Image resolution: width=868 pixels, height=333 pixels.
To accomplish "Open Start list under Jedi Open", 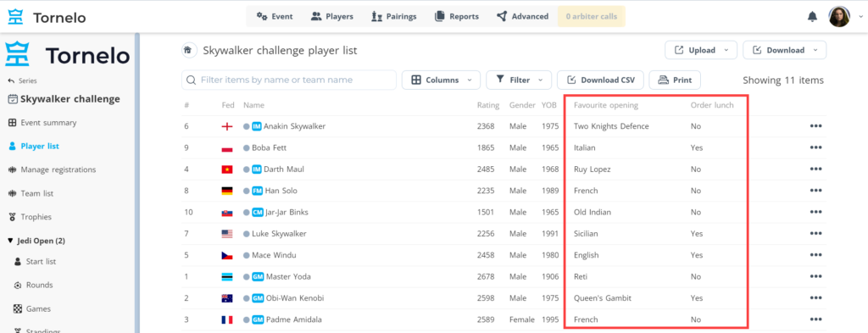I will 34,262.
